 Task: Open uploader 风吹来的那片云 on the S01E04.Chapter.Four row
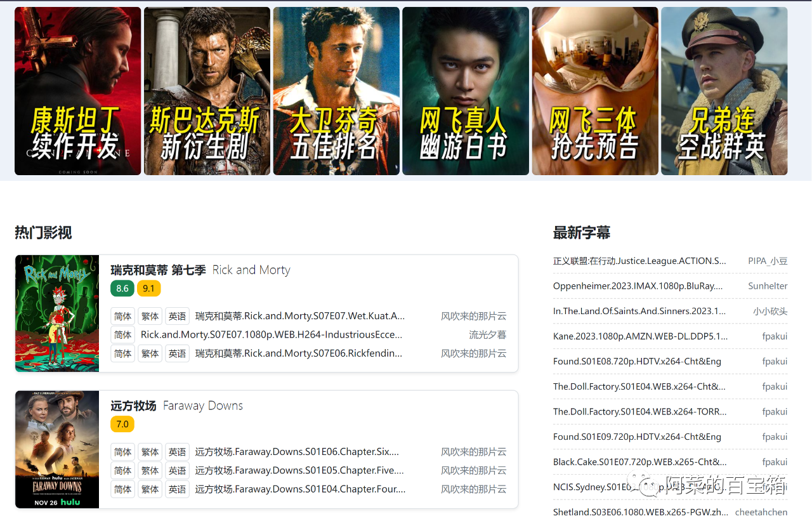474,489
